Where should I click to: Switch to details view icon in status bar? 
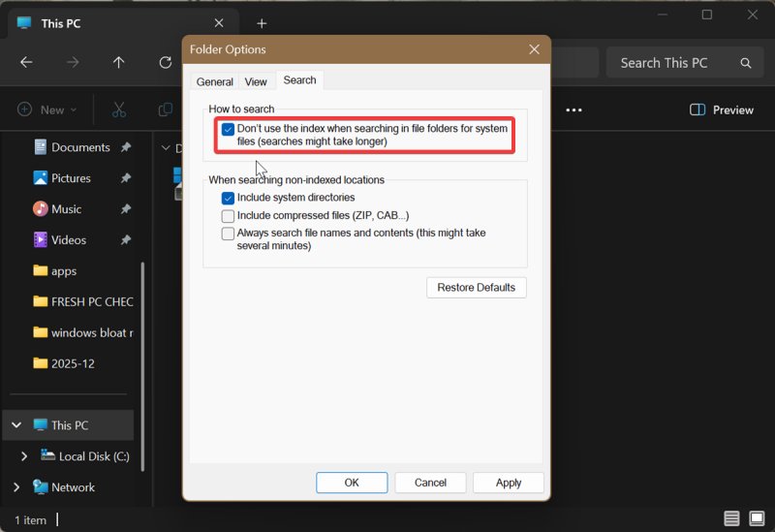click(731, 518)
